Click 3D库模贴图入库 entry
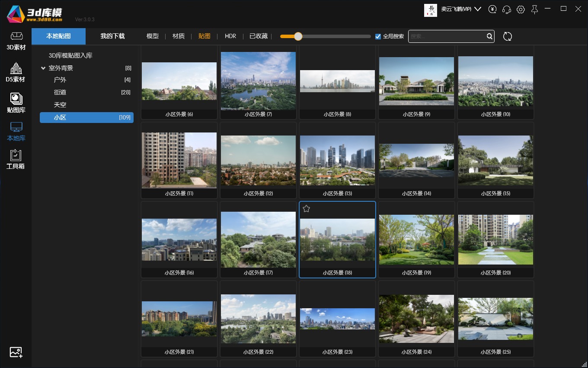 click(x=70, y=55)
